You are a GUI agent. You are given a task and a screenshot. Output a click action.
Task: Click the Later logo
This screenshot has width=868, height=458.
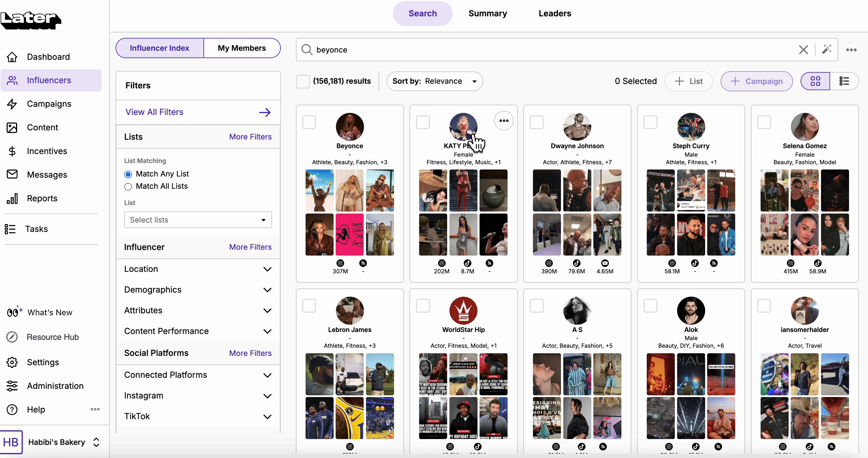point(31,21)
